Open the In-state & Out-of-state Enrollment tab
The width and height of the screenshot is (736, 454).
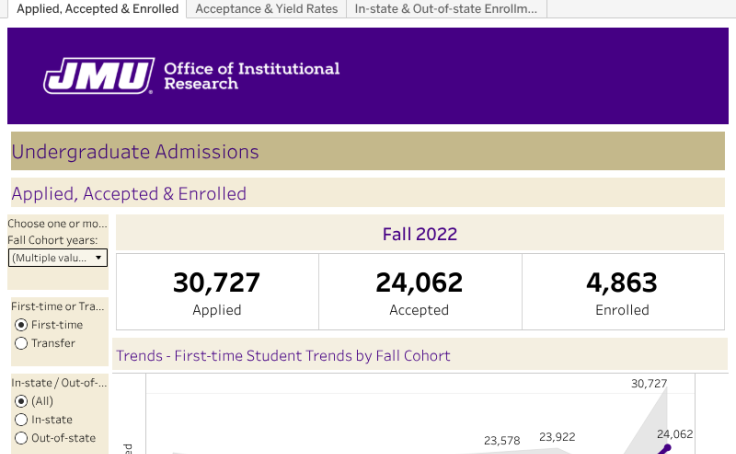pyautogui.click(x=446, y=9)
